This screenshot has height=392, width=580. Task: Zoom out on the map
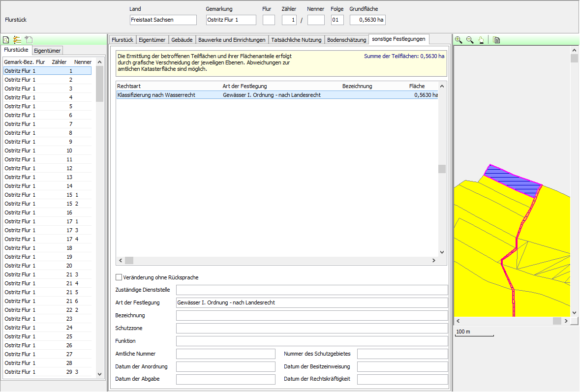coord(470,40)
